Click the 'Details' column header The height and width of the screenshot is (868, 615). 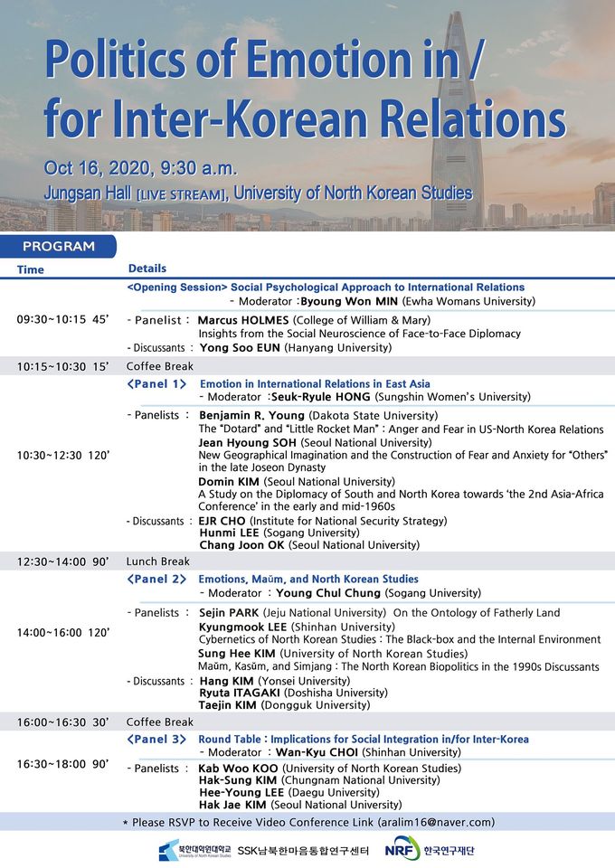[147, 269]
